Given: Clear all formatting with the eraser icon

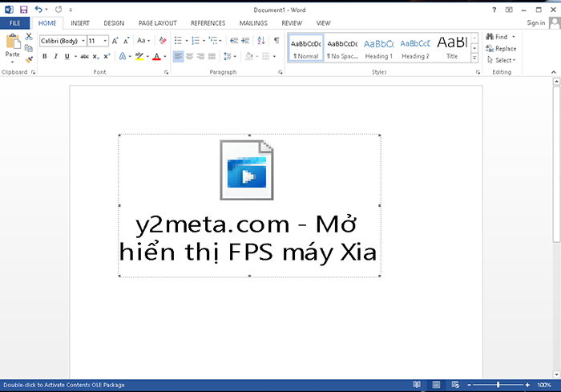Looking at the screenshot, I should [163, 40].
